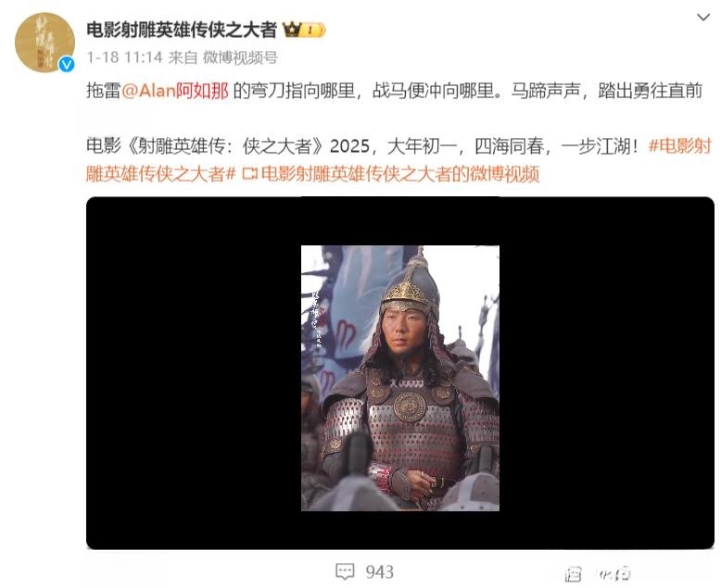Click the blue verified badge on avatar

[67, 64]
